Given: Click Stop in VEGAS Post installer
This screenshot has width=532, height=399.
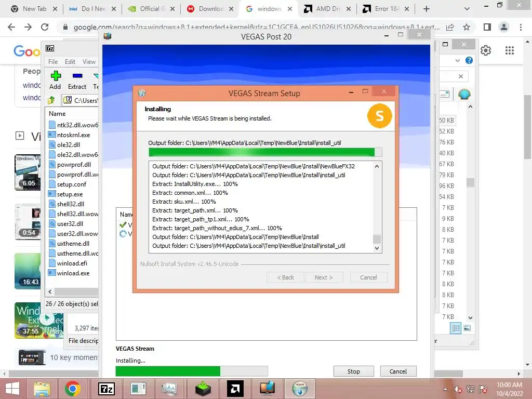Looking at the screenshot, I should click(x=353, y=371).
